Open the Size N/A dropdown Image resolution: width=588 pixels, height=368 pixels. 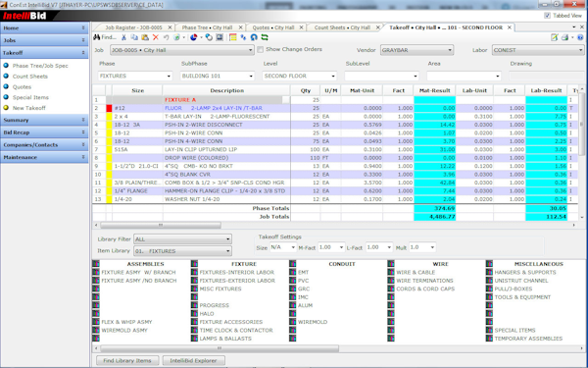tap(283, 247)
